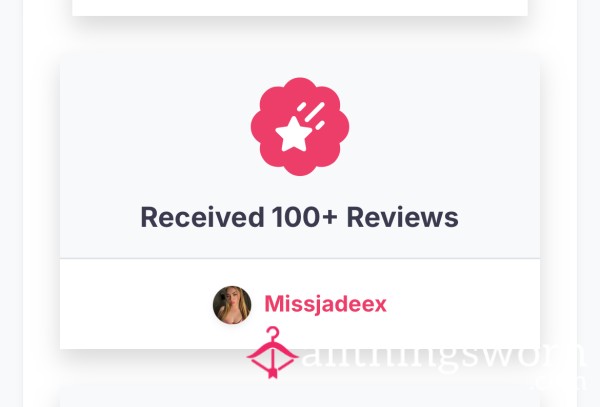
Task: Click the word "Reviews" in the badge title
Action: [x=402, y=217]
